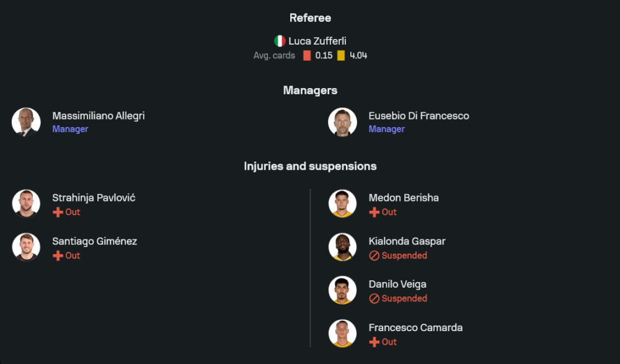Click the injury cross icon under Santiago Giménez

(x=58, y=255)
